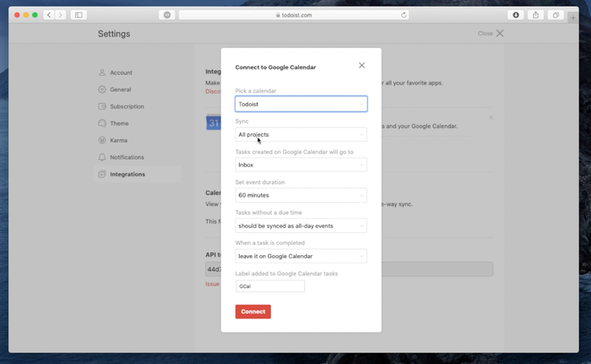Open Subscription settings in sidebar
This screenshot has height=364, width=591.
138,106
